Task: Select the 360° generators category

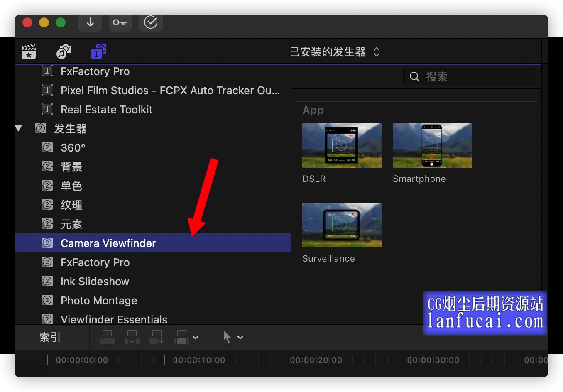Action: pyautogui.click(x=153, y=148)
